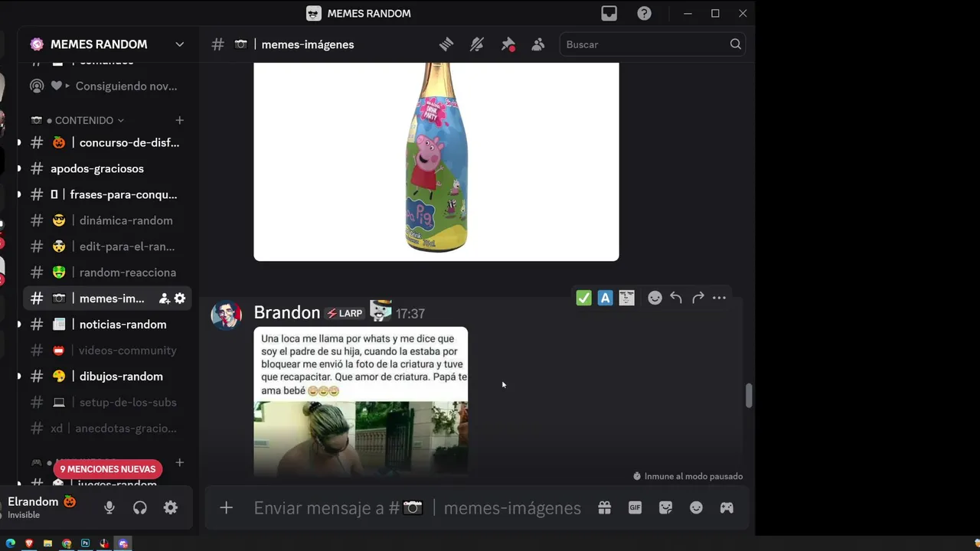
Task: Click the search magnifier icon
Action: click(x=735, y=44)
